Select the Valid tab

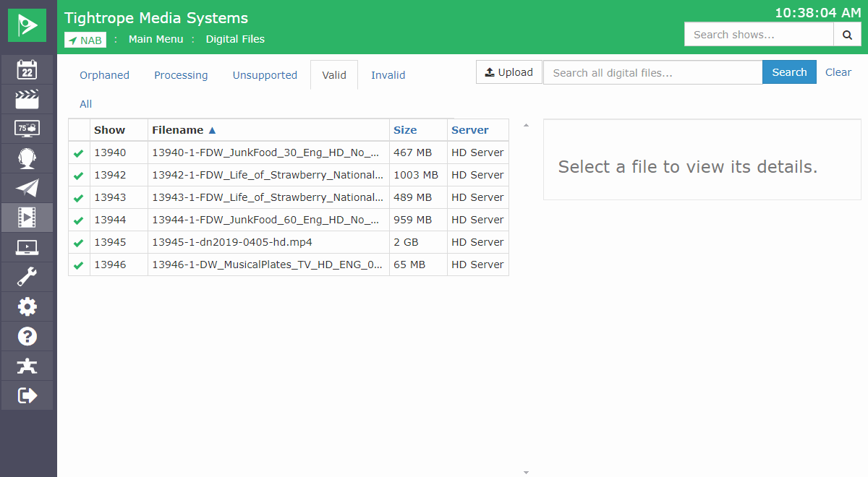pos(334,75)
